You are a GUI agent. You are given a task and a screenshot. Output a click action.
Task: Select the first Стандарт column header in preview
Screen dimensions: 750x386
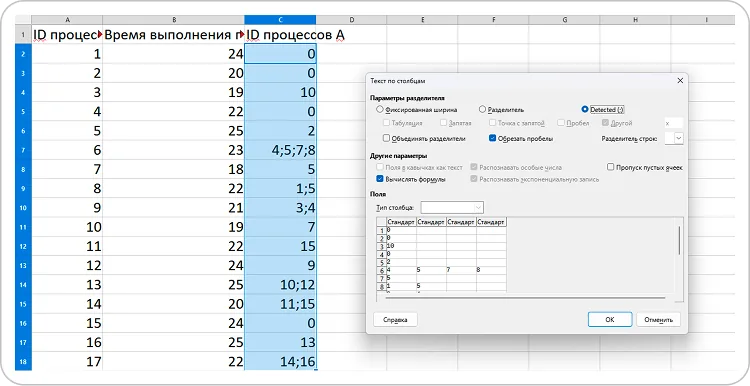(x=401, y=222)
